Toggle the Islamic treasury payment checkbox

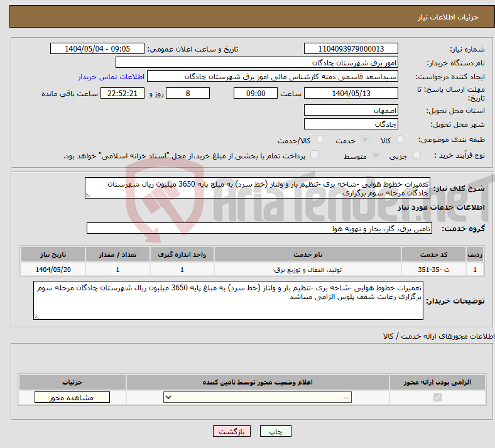pos(314,155)
